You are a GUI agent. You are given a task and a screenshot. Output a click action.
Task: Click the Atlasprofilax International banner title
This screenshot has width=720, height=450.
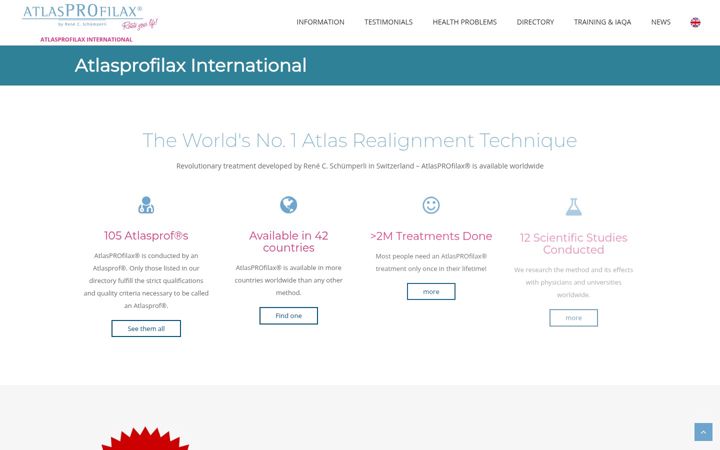click(x=191, y=65)
